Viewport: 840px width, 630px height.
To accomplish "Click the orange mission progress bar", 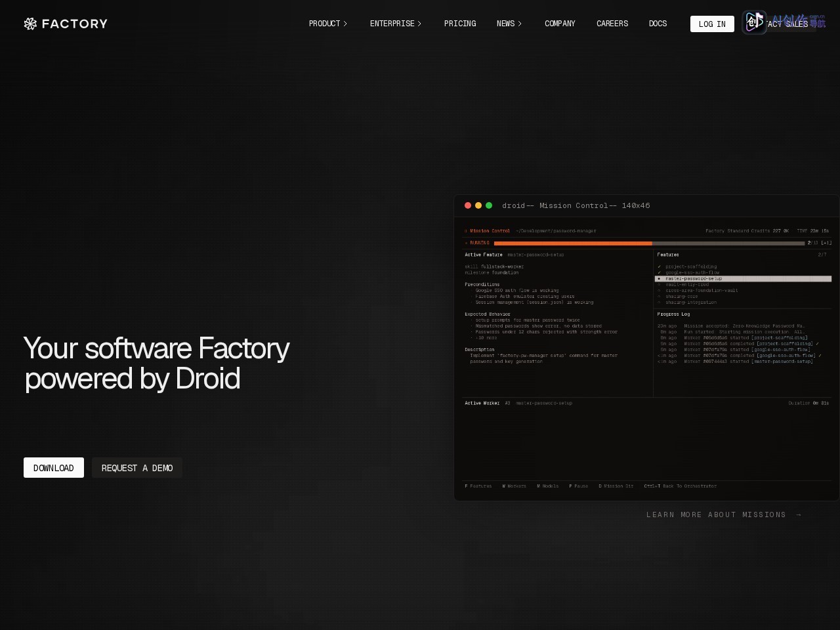I will point(573,243).
